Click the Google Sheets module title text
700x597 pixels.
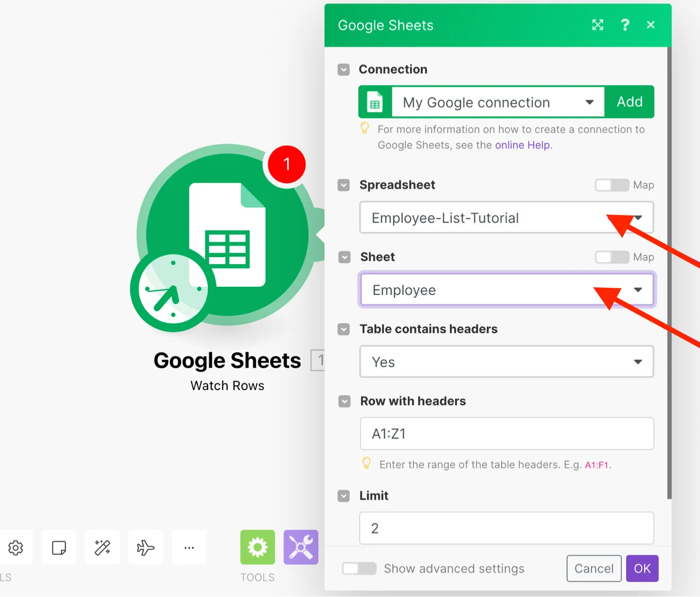click(x=227, y=360)
